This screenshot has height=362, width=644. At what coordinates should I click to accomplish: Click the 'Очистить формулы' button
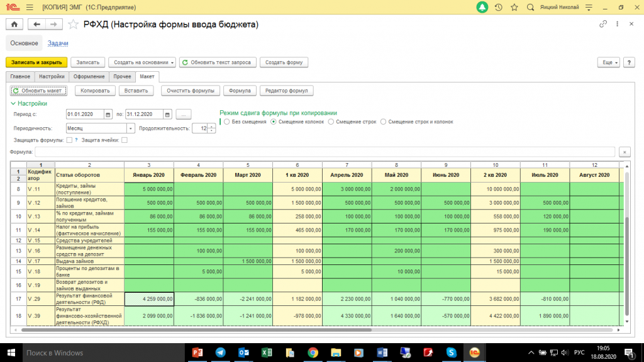pyautogui.click(x=191, y=91)
